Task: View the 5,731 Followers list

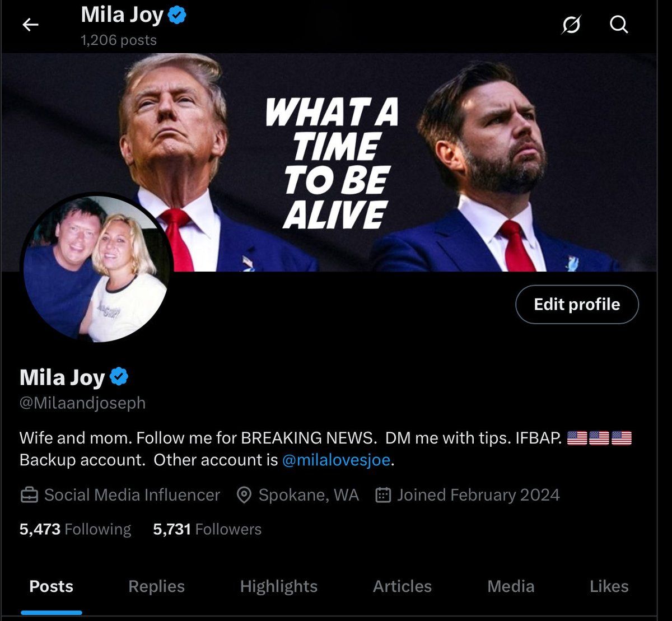Action: (x=207, y=529)
